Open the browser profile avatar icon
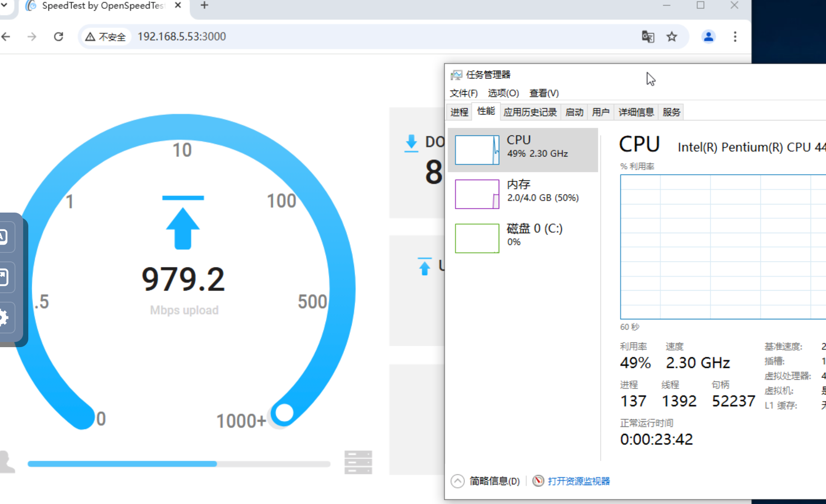The width and height of the screenshot is (826, 504). (x=708, y=37)
